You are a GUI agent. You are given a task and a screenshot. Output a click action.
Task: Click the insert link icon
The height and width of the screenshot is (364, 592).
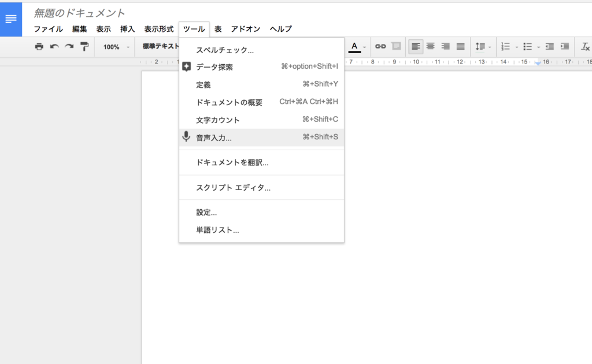click(380, 46)
